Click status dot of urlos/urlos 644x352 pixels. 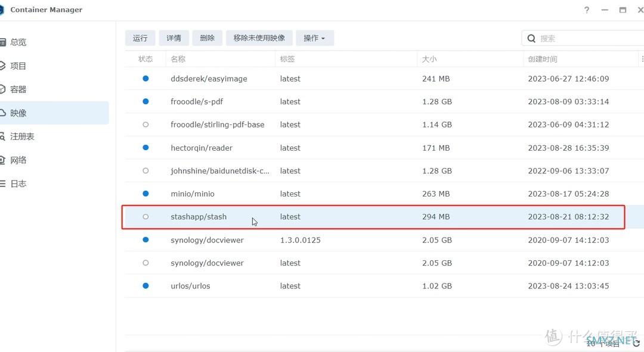pos(145,285)
